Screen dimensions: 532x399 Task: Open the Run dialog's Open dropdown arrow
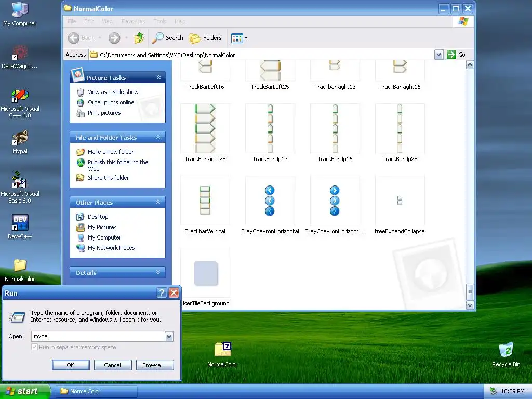[169, 336]
